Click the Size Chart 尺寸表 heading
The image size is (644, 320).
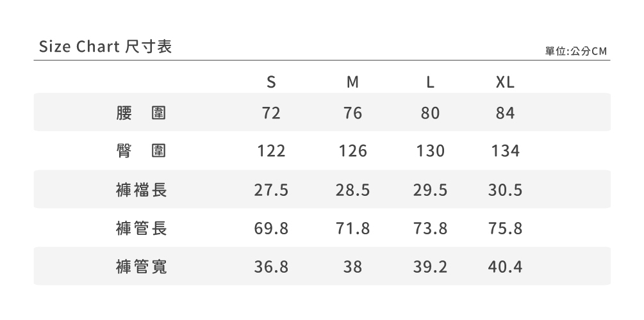point(105,47)
